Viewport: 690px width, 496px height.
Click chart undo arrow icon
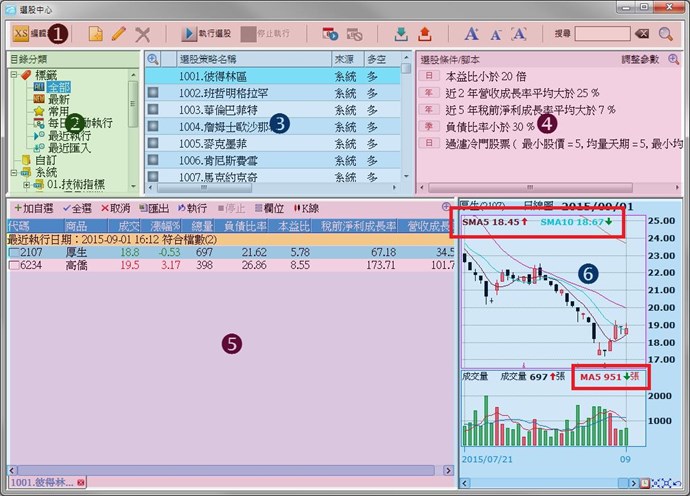coord(678,483)
